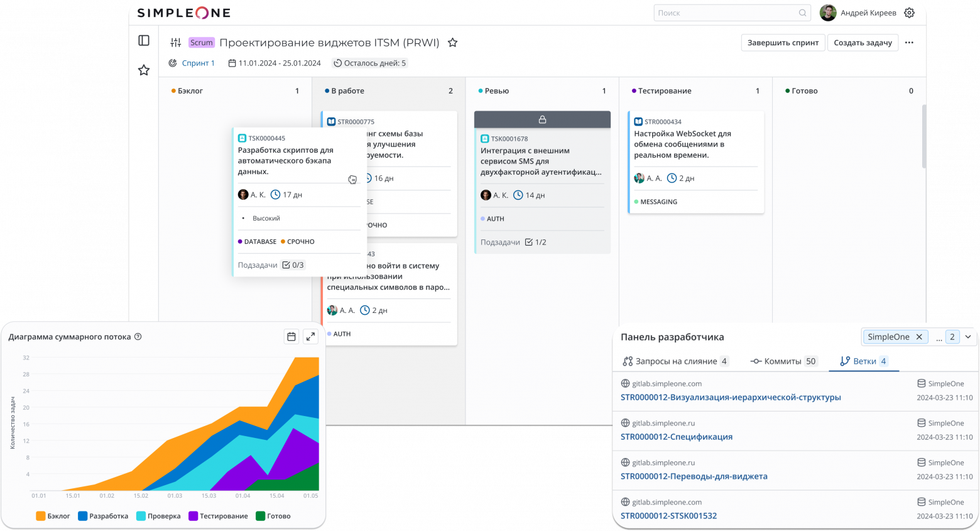Click the calendar icon on flow diagram
980x531 pixels.
[291, 337]
